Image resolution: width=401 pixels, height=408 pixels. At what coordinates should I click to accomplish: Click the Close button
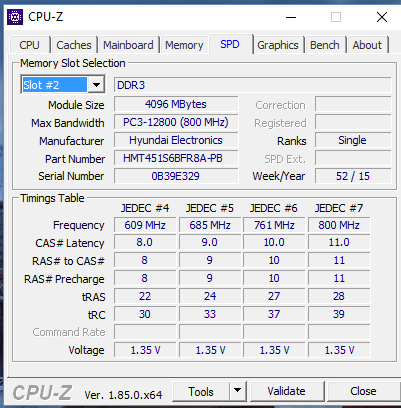pyautogui.click(x=363, y=391)
